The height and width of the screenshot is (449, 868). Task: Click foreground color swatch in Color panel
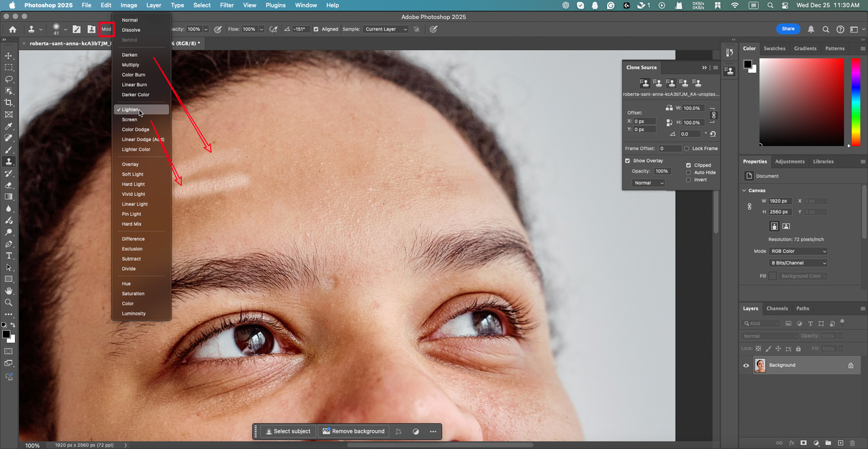[747, 64]
